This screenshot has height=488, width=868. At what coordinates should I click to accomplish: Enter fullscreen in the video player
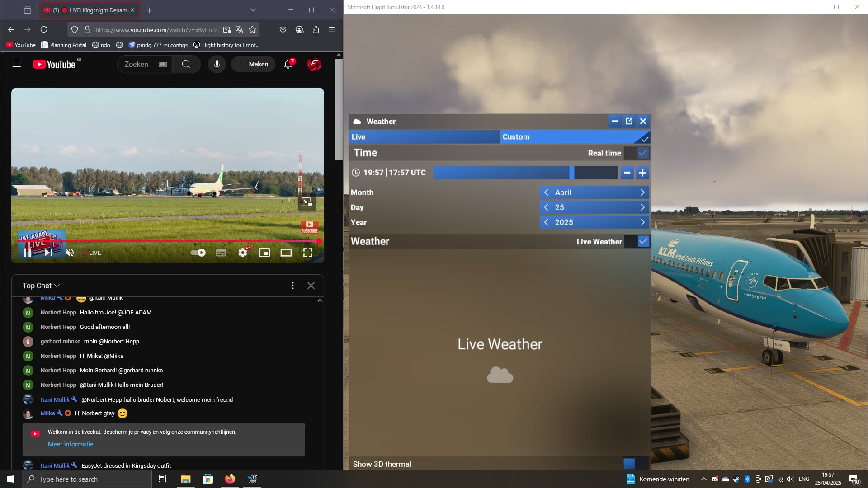308,253
